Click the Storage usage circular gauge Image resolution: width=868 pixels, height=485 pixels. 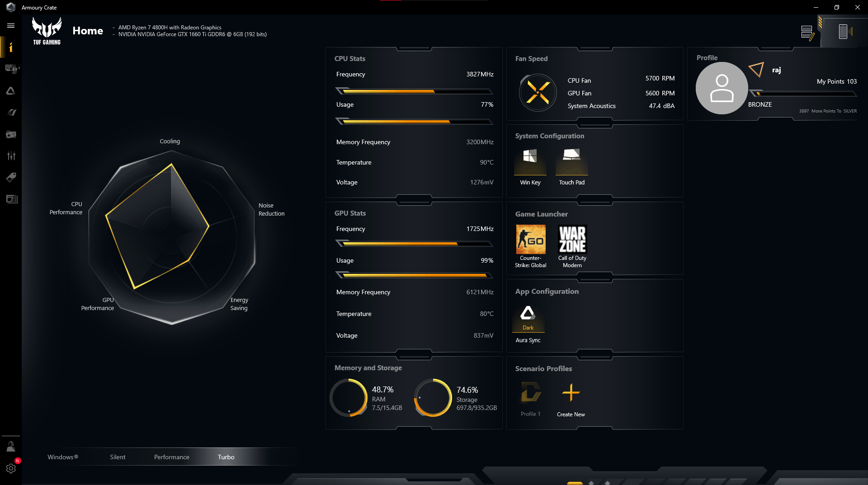coord(433,398)
